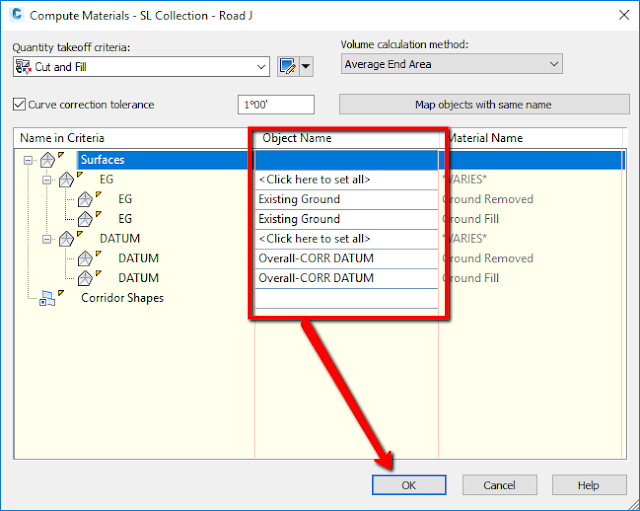The image size is (640, 511).
Task: Click the icon beside Overall-CORR DATUM Ground Fill row
Action: click(85, 278)
